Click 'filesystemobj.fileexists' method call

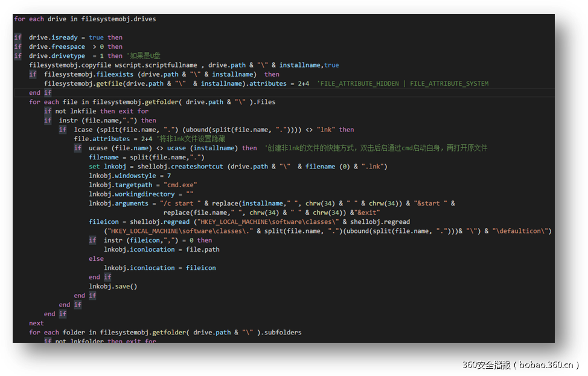pyautogui.click(x=89, y=74)
